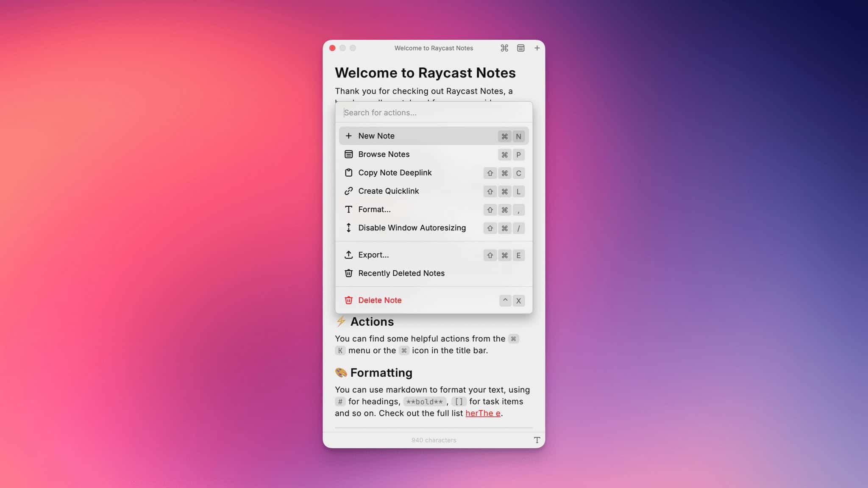Viewport: 868px width, 488px height.
Task: Click the E shortcut key for Export
Action: [518, 255]
